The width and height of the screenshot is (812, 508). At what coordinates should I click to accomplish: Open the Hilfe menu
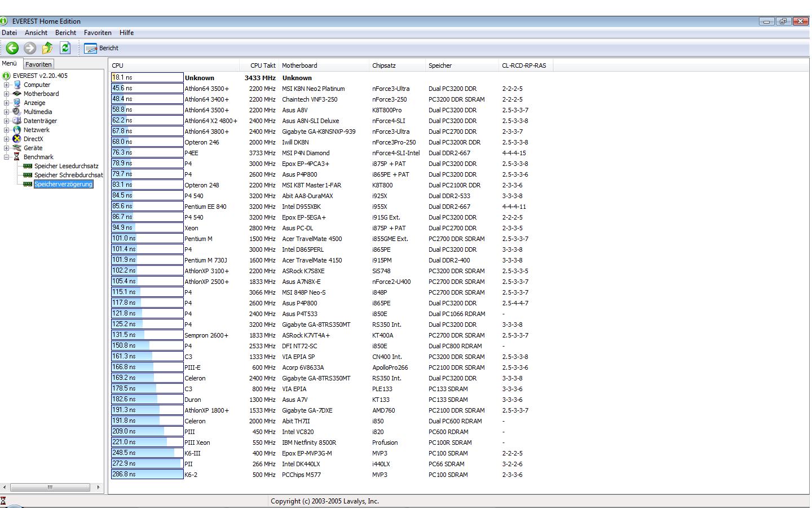(126, 33)
